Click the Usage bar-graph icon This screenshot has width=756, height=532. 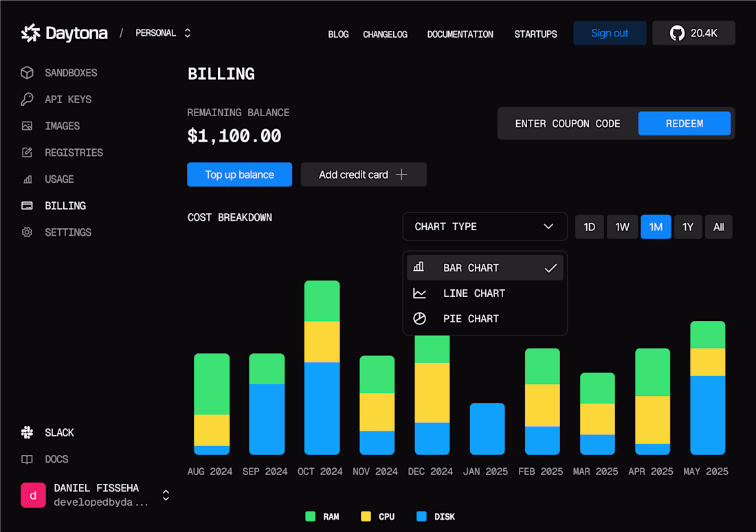27,179
